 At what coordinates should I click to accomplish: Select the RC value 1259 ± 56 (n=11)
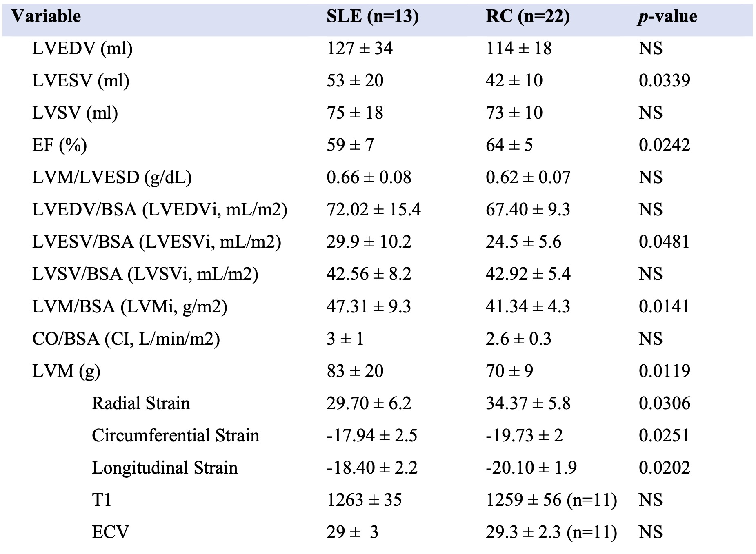(x=551, y=500)
